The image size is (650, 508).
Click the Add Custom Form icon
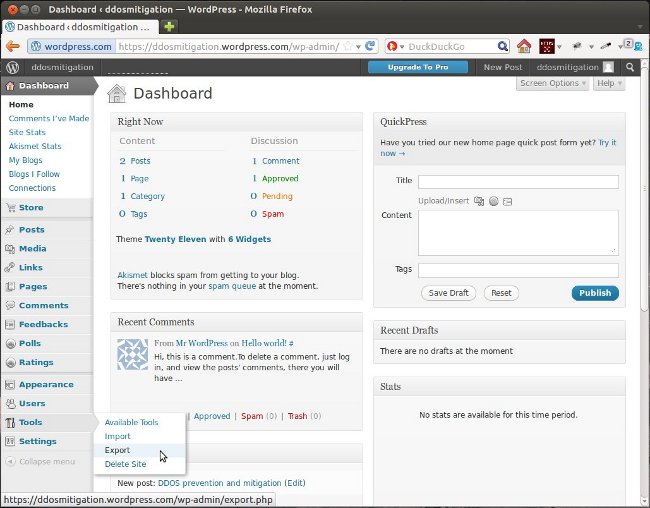pyautogui.click(x=507, y=201)
